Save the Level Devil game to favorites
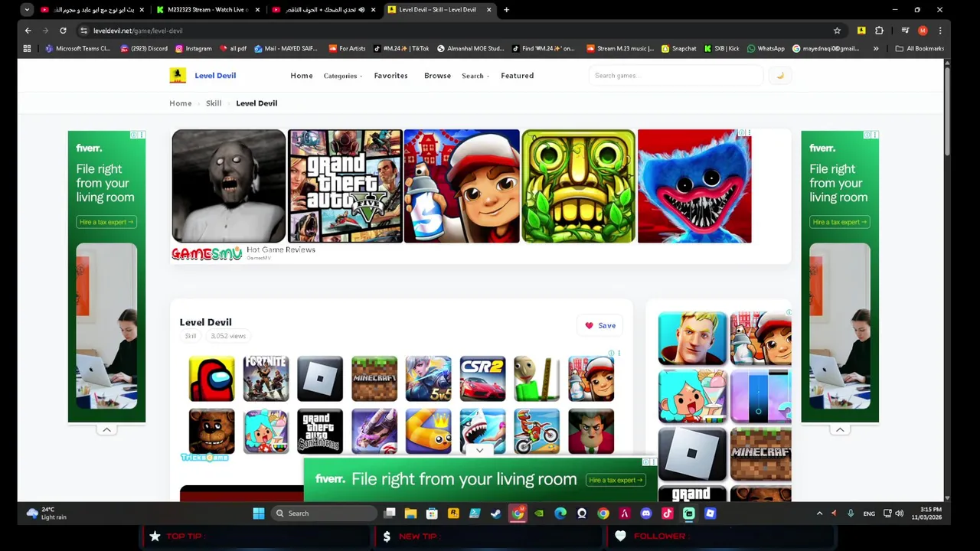Image resolution: width=980 pixels, height=551 pixels. click(x=600, y=325)
